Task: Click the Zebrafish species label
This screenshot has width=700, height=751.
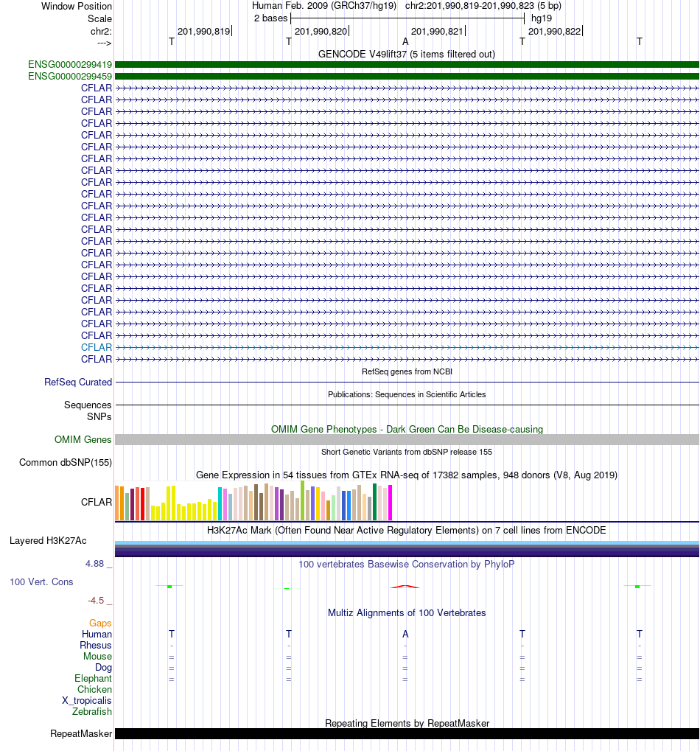Action: pyautogui.click(x=92, y=712)
